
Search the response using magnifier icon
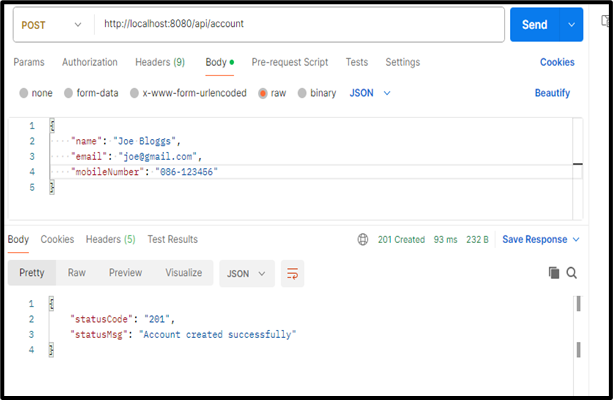pos(572,273)
